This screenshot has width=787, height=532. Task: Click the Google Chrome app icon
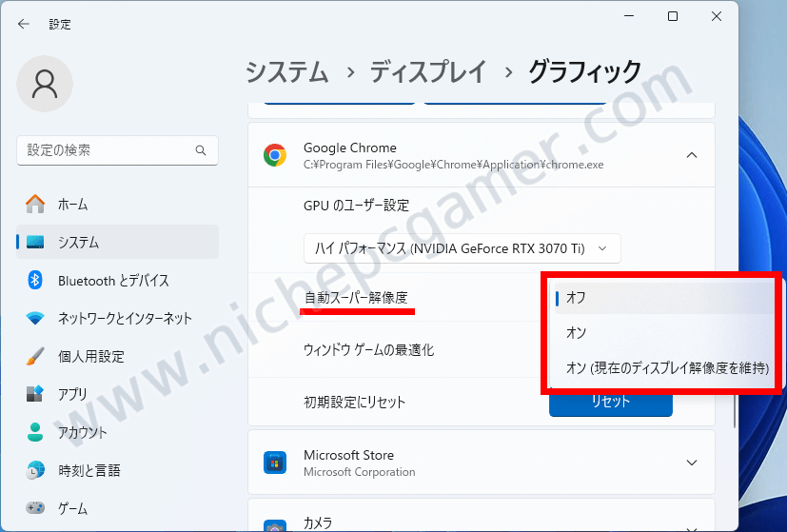(x=275, y=155)
